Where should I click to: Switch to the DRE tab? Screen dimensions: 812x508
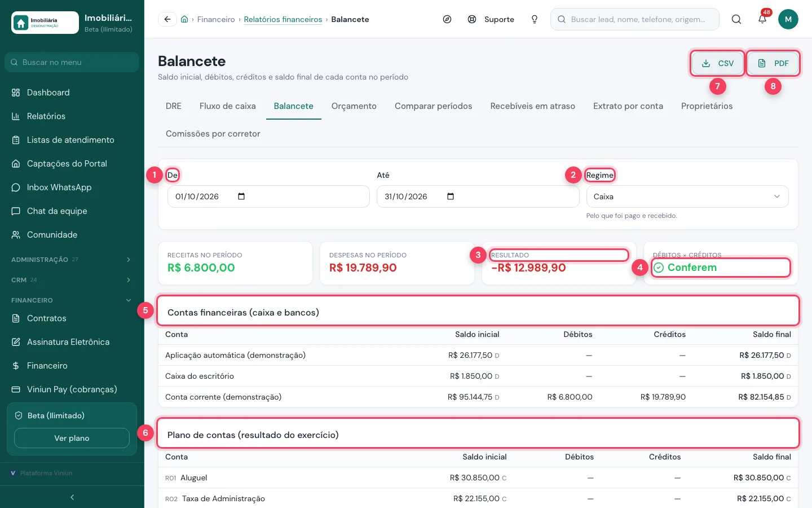(174, 106)
